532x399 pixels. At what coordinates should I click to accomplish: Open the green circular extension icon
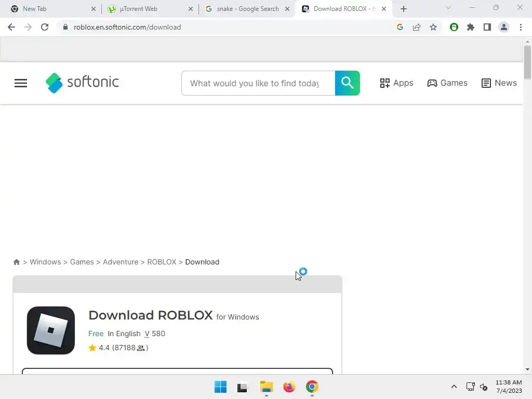point(454,27)
